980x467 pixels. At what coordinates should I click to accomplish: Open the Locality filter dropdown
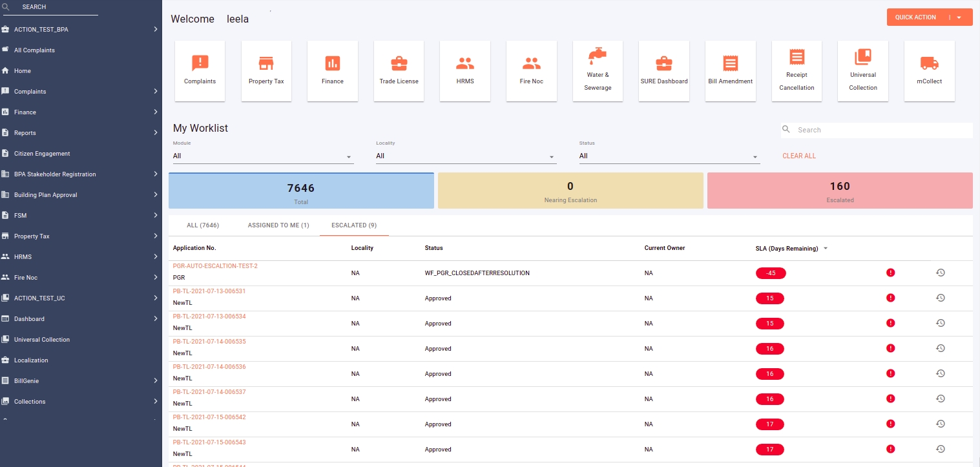point(466,156)
